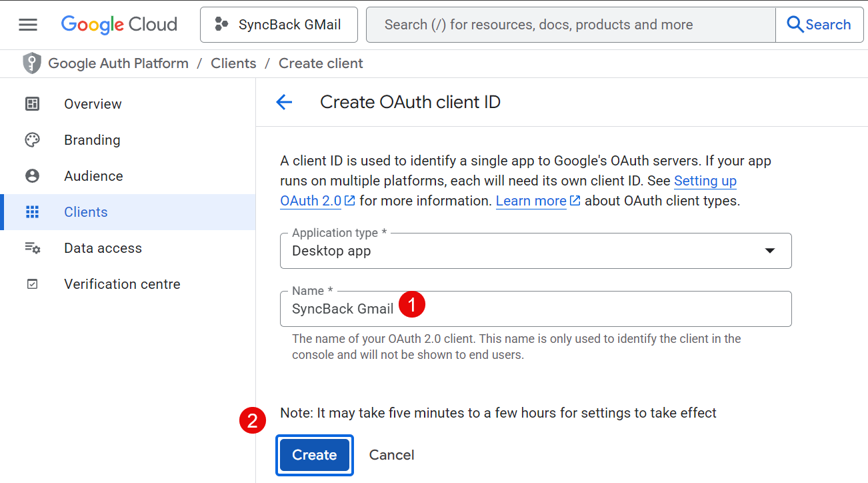Click the Create button
Screen dimensions: 868x483
pos(314,455)
